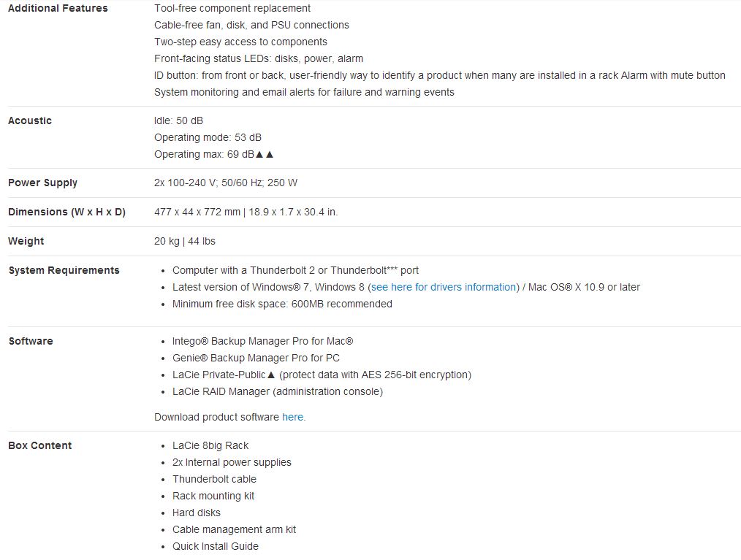Click the 'Cable management arm kit' entry

[234, 529]
